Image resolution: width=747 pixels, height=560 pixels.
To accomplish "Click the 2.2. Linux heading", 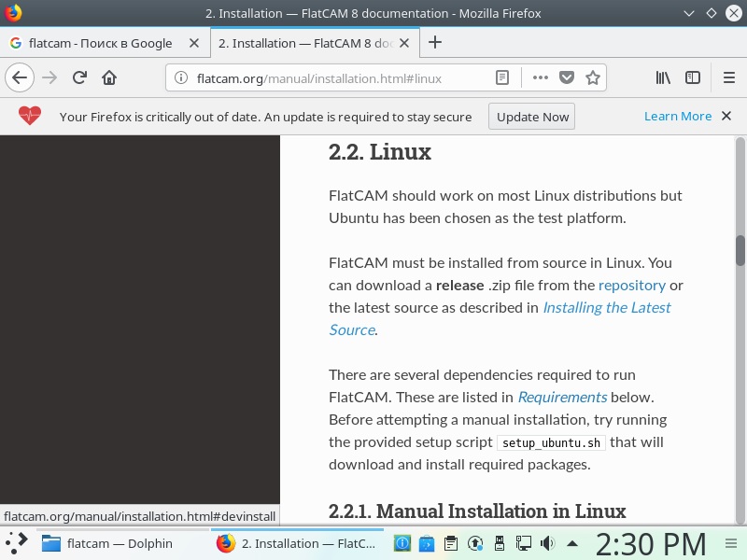I will click(380, 152).
